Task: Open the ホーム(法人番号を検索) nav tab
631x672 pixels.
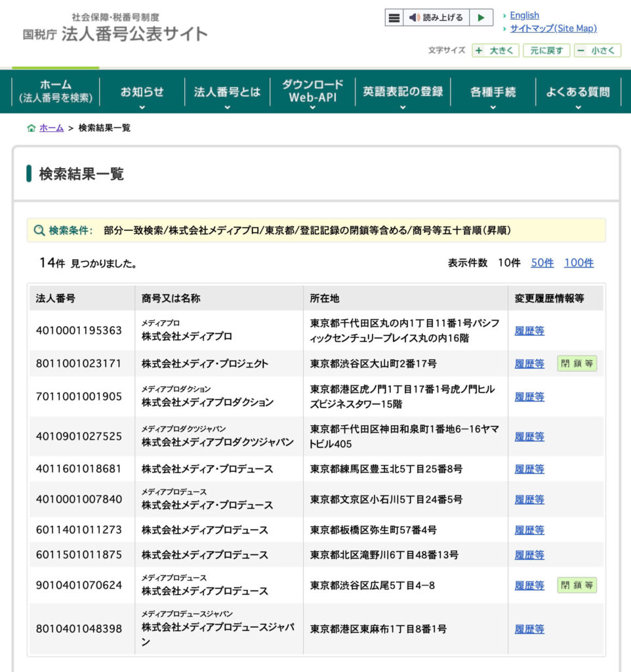Action: [56, 91]
